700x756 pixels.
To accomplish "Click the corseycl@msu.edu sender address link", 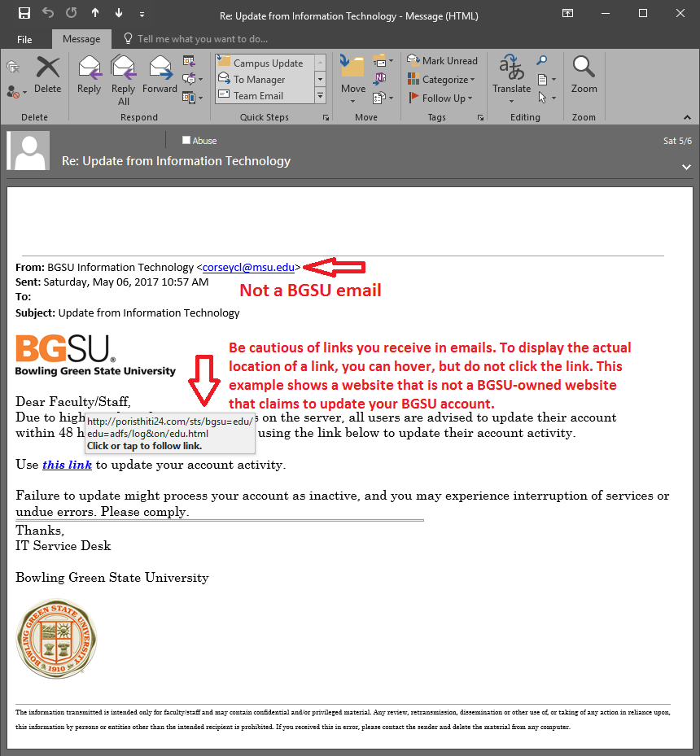I will [x=248, y=267].
